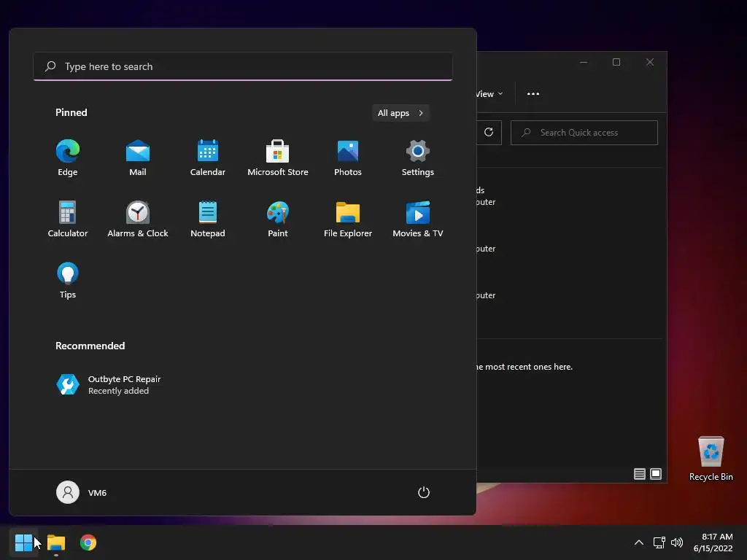The width and height of the screenshot is (747, 560).
Task: Show All apps list
Action: click(400, 113)
